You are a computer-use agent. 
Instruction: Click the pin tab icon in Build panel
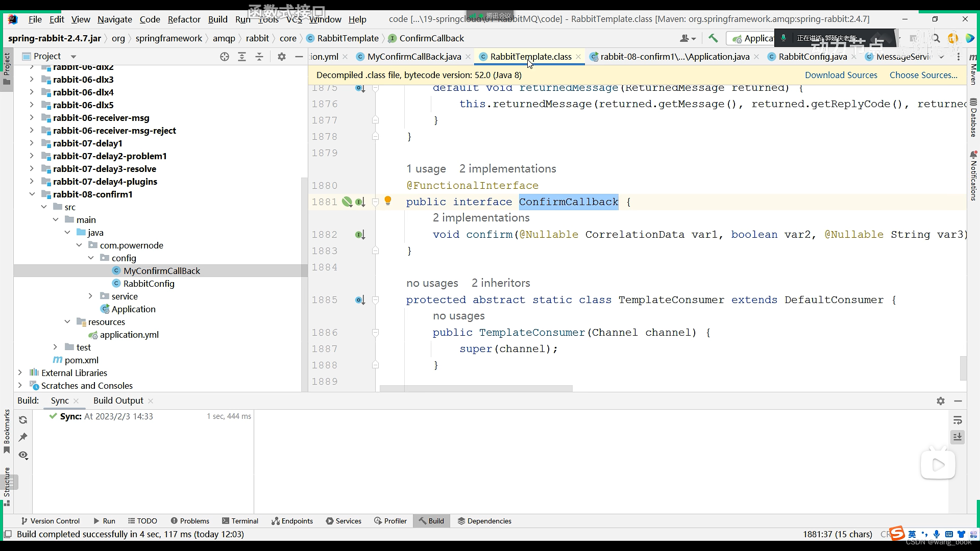[x=23, y=437]
